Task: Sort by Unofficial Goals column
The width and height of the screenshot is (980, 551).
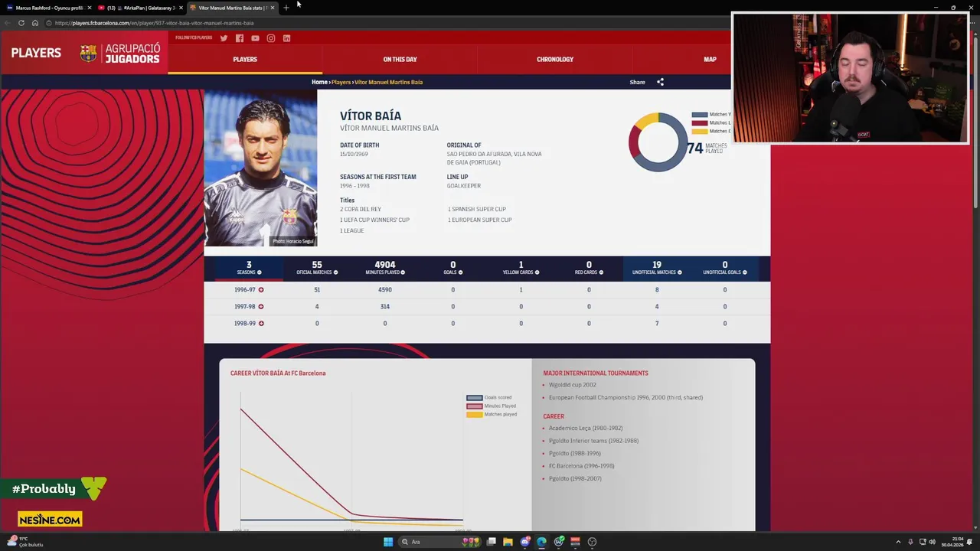Action: coord(725,268)
